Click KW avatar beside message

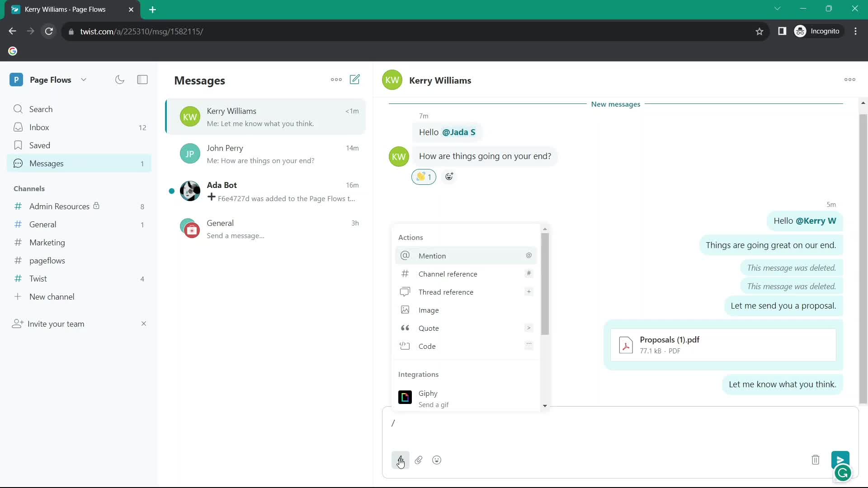(399, 156)
